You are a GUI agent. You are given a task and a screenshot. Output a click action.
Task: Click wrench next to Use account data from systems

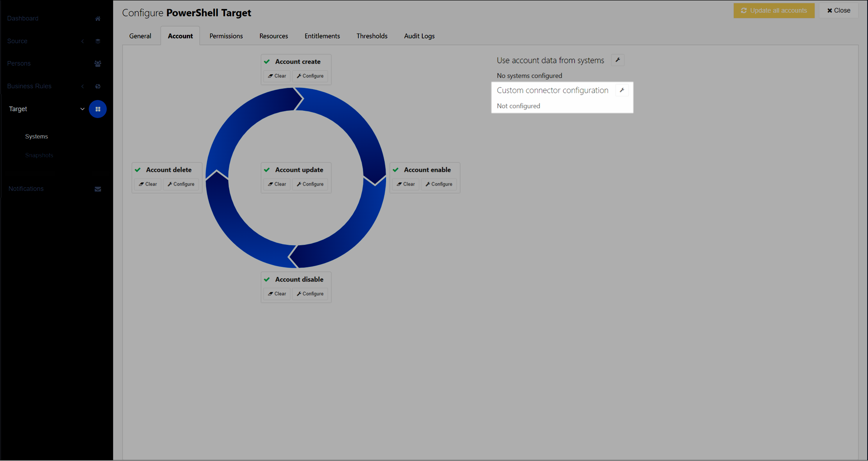pos(618,60)
